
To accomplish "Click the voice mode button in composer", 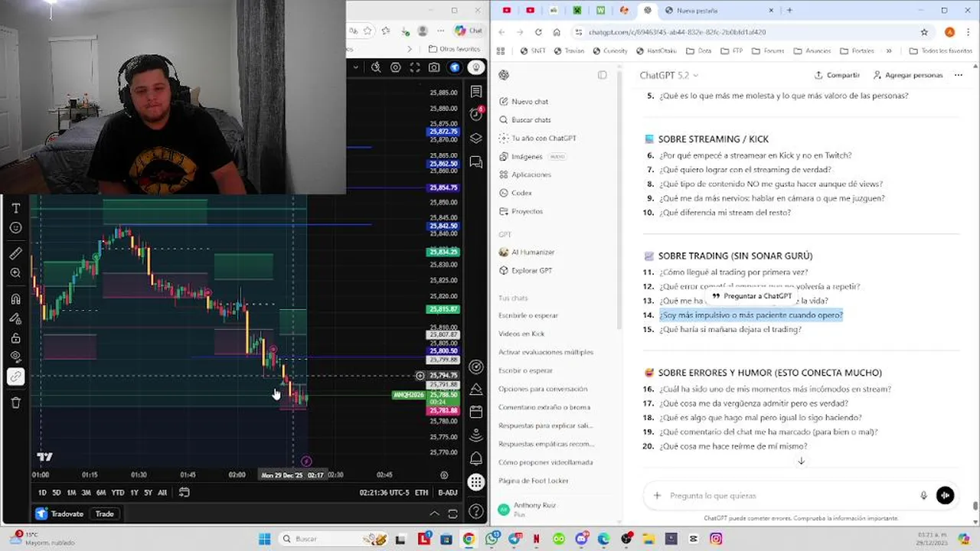I will (x=946, y=496).
